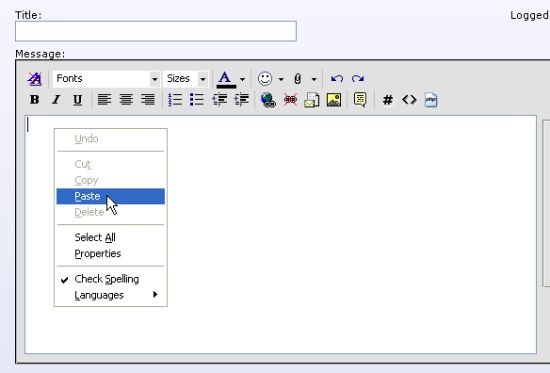
Task: Wrap quote tags icon
Action: click(360, 100)
